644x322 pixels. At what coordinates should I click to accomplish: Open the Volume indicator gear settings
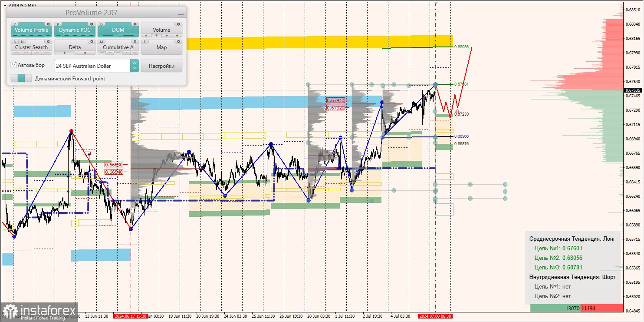pyautogui.click(x=178, y=24)
